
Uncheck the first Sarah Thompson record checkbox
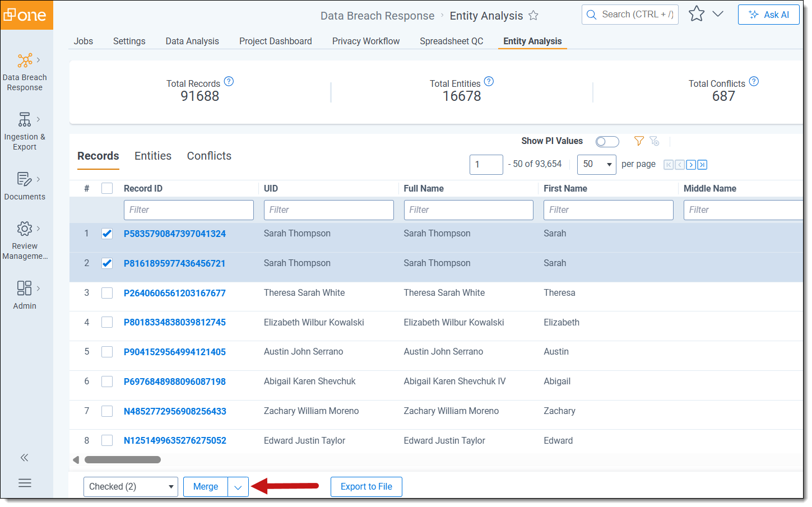[x=107, y=234]
